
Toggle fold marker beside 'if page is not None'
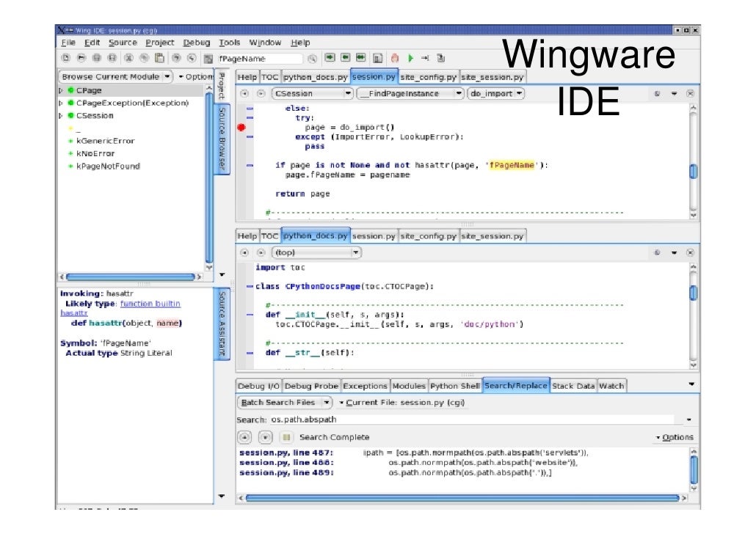[x=250, y=165]
